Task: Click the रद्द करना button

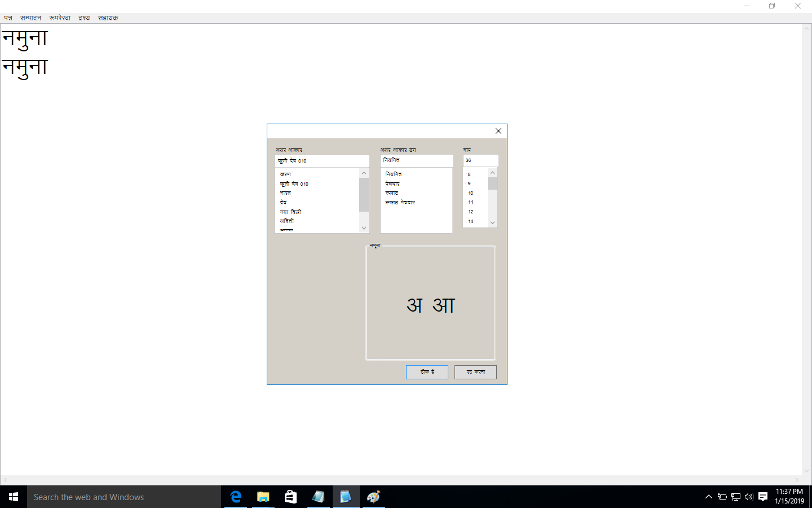Action: click(x=475, y=372)
